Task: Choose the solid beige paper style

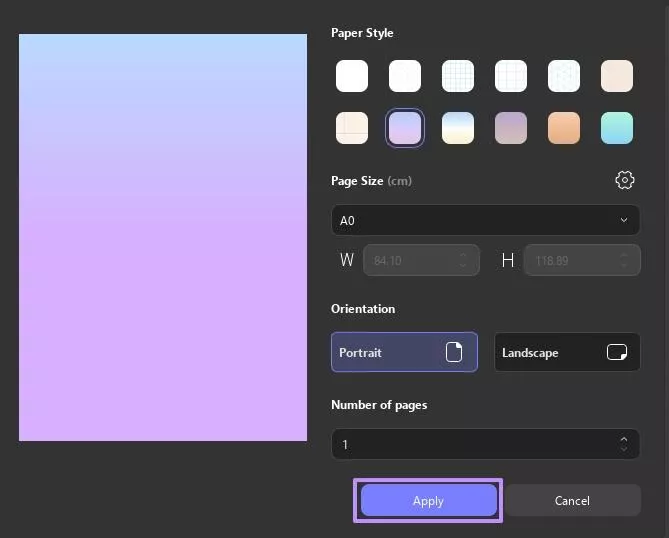Action: pyautogui.click(x=617, y=76)
